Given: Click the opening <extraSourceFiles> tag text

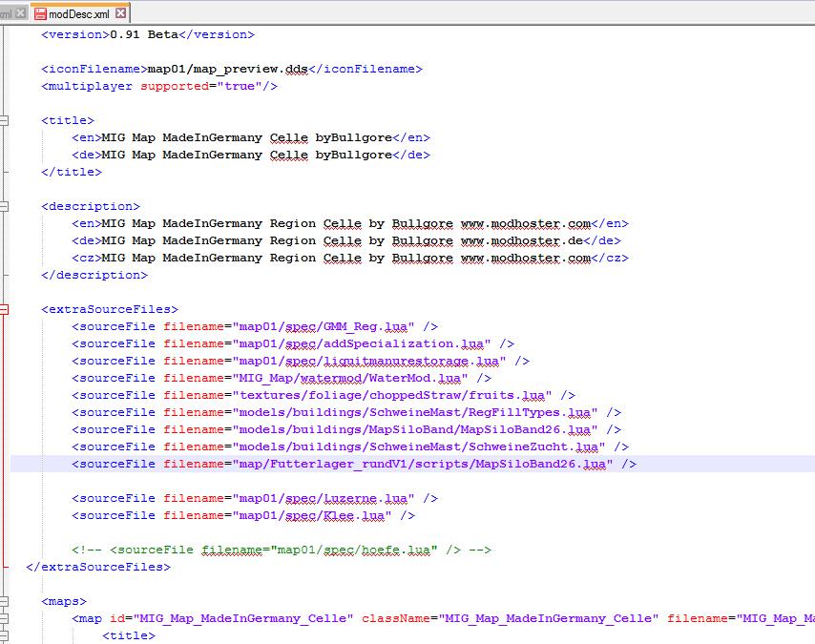Looking at the screenshot, I should [110, 309].
